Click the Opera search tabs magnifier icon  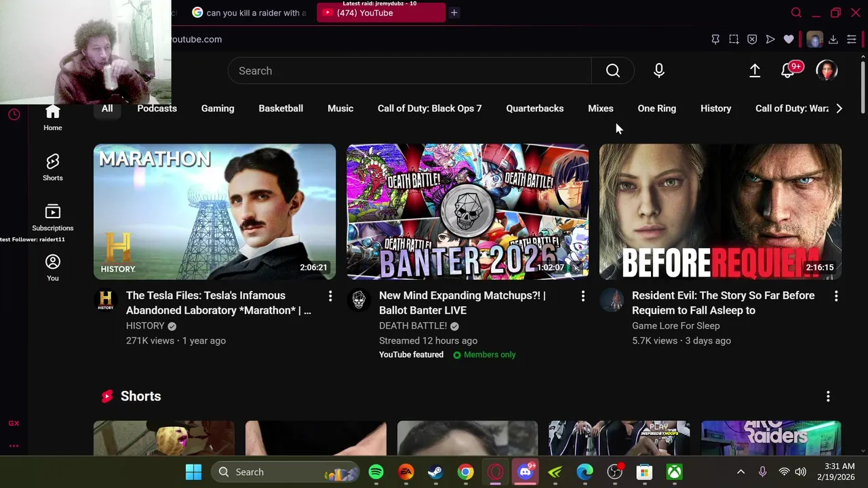pyautogui.click(x=796, y=12)
